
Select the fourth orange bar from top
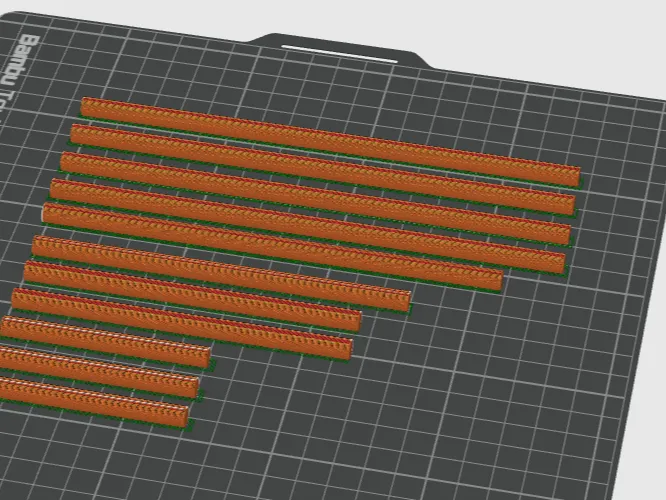[308, 226]
